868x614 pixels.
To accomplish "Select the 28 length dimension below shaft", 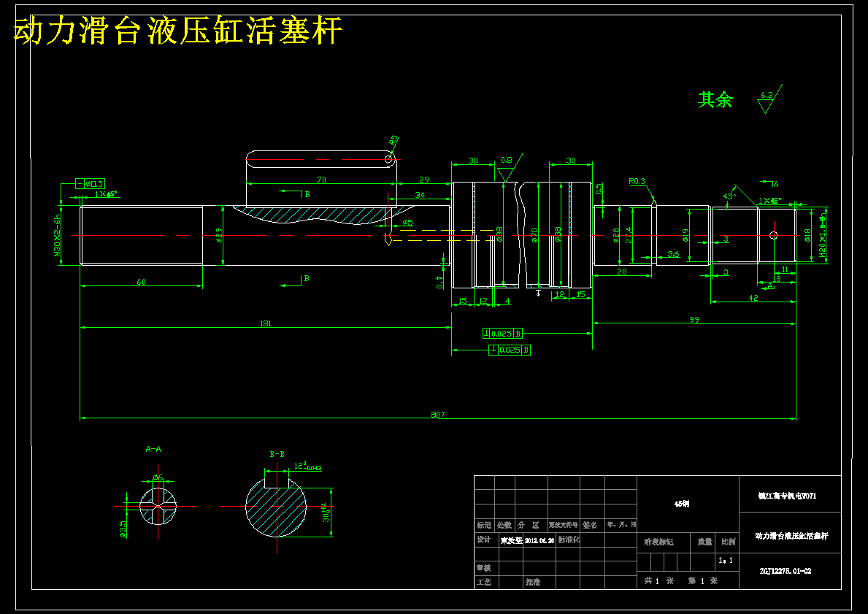I will coord(622,272).
